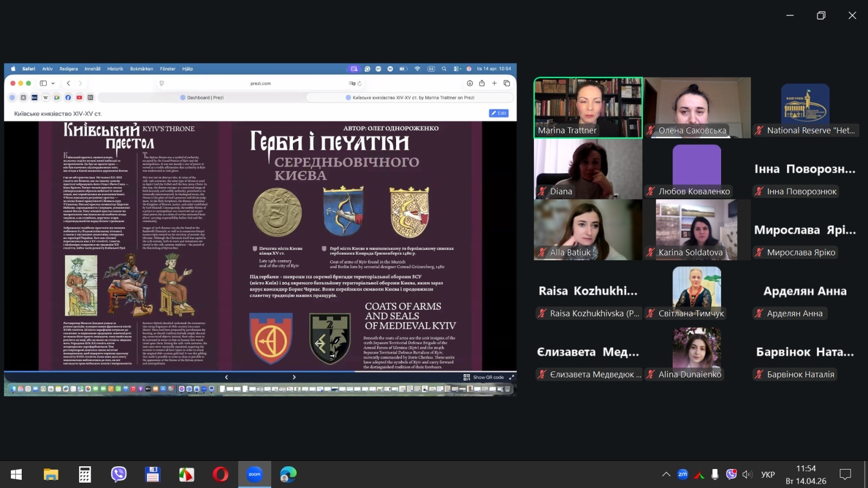Click the Safari share icon

point(482,84)
